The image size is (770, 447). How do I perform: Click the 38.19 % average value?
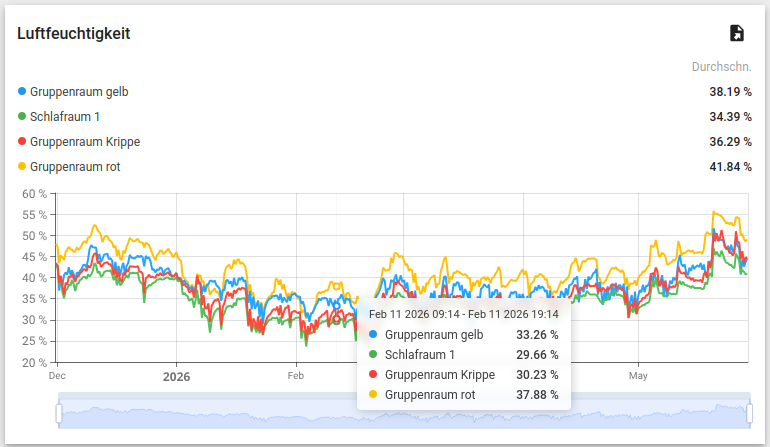coord(730,92)
